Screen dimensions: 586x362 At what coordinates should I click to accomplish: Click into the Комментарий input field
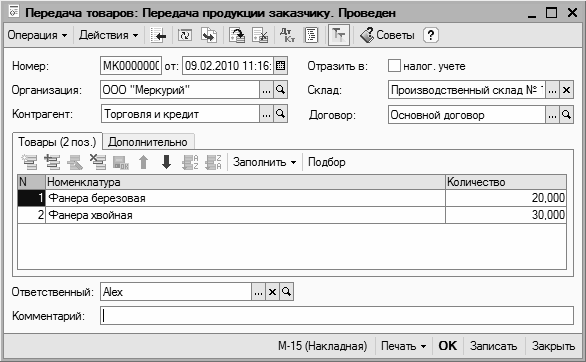pyautogui.click(x=337, y=316)
